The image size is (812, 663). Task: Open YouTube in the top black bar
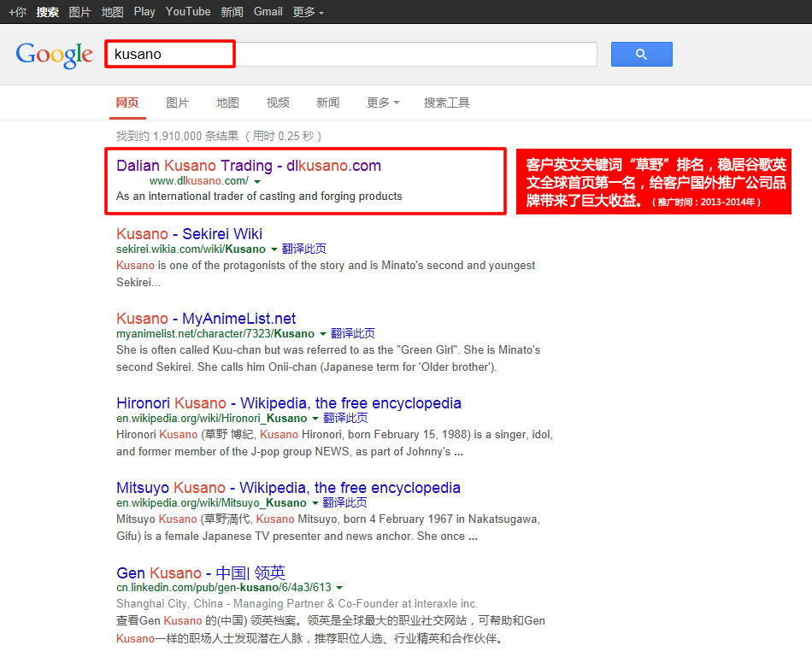pyautogui.click(x=188, y=12)
